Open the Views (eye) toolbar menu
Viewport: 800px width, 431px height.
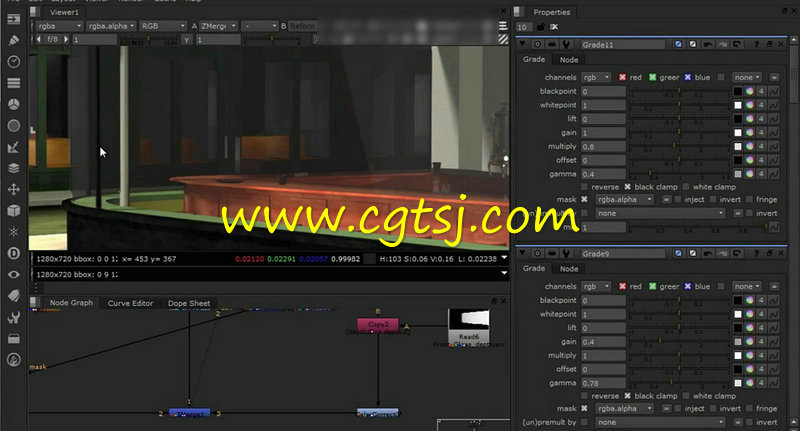14,274
